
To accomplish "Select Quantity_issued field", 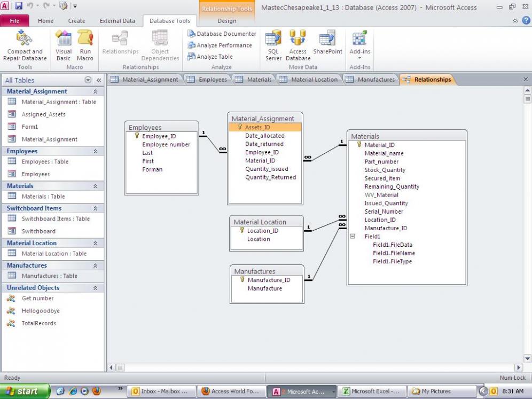I will coord(267,169).
